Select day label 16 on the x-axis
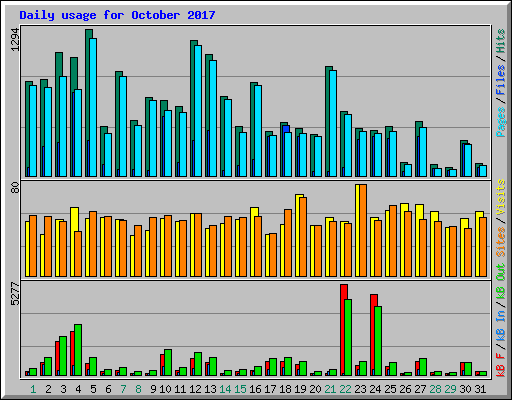The image size is (512, 400). click(x=255, y=389)
